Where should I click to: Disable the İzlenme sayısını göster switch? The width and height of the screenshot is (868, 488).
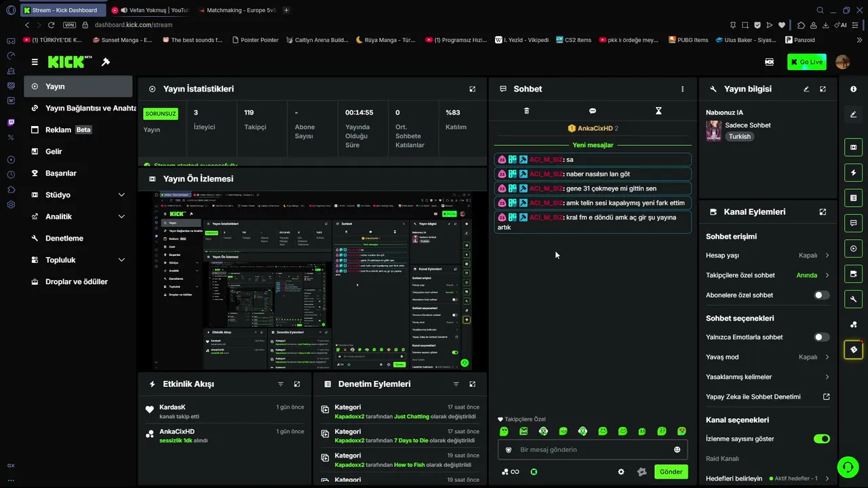(821, 439)
